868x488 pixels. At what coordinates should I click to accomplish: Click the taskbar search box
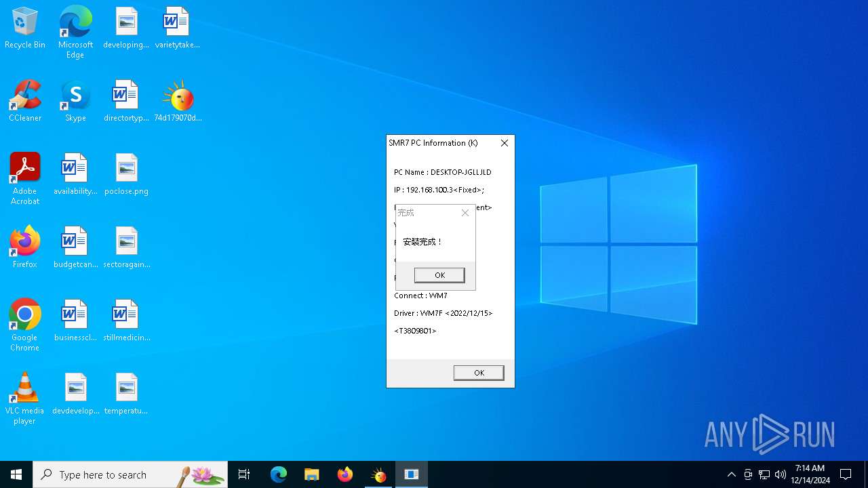point(130,474)
